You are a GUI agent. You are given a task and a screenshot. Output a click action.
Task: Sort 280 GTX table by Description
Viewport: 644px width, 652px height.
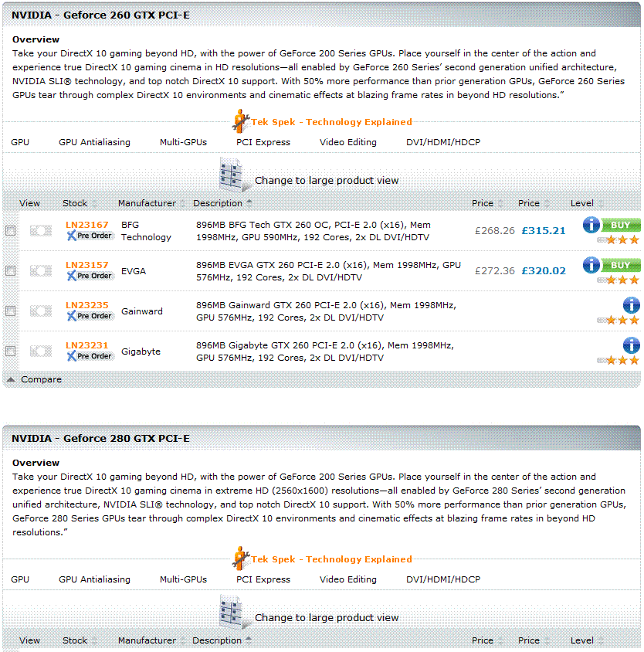(x=222, y=640)
